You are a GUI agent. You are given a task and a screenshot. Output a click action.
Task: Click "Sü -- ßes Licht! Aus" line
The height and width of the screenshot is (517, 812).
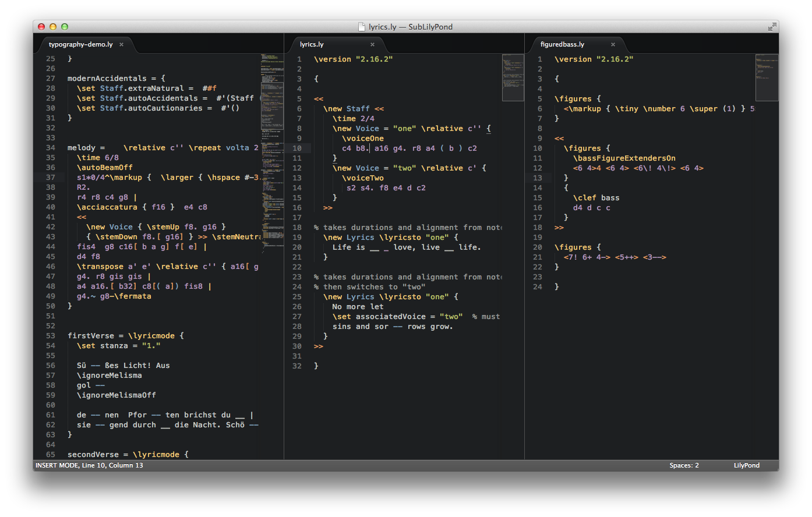123,366
